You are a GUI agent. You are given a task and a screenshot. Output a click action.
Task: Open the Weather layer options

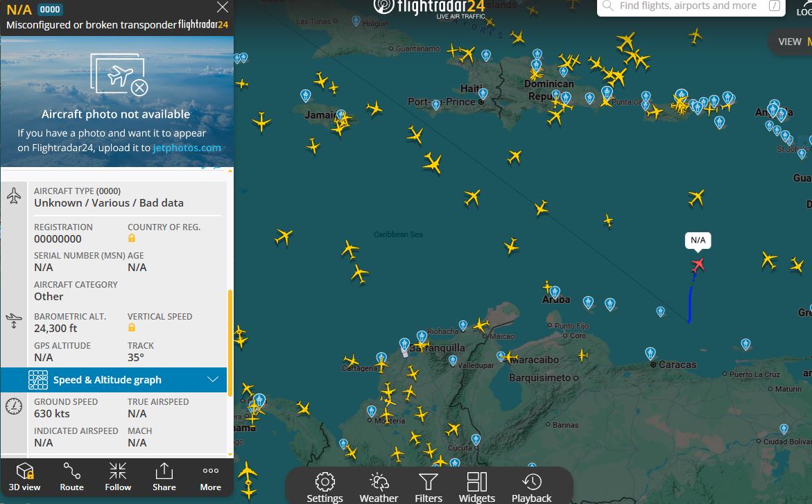[x=379, y=487]
